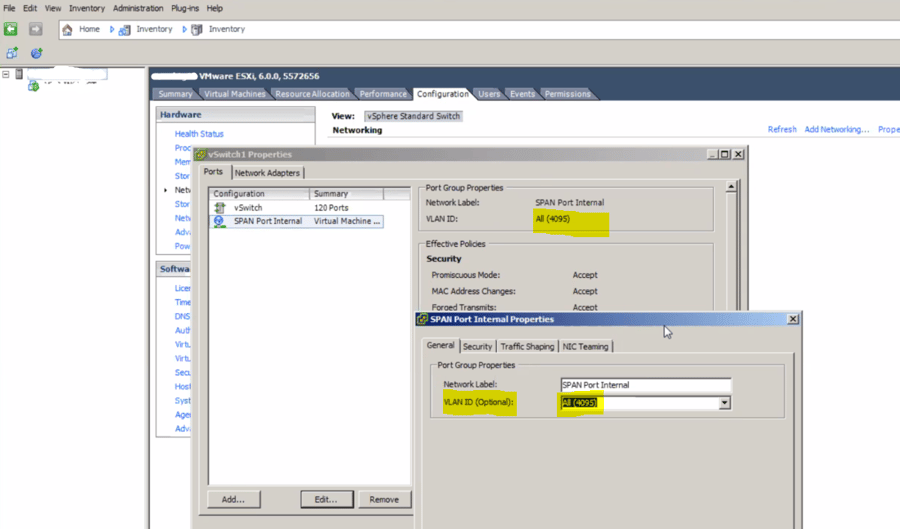900x529 pixels.
Task: Click the Edit... button
Action: [326, 499]
